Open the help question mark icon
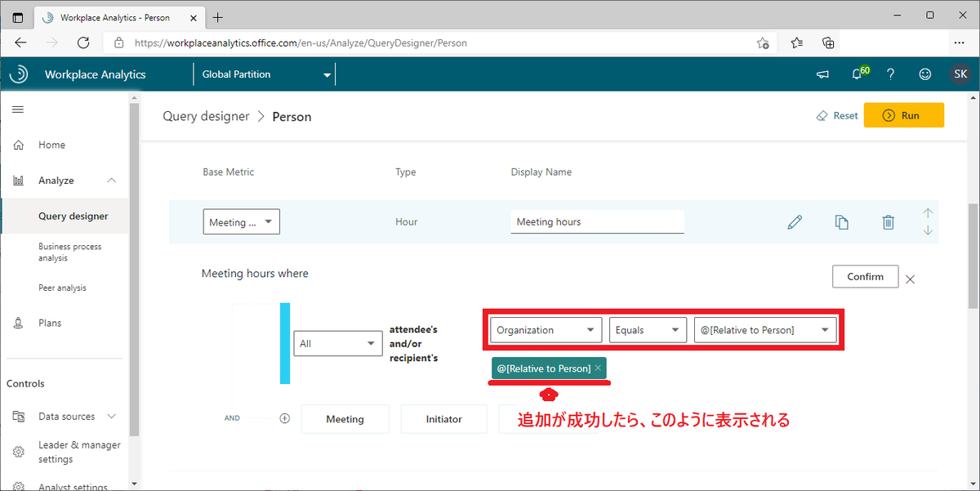The height and width of the screenshot is (491, 980). point(890,74)
